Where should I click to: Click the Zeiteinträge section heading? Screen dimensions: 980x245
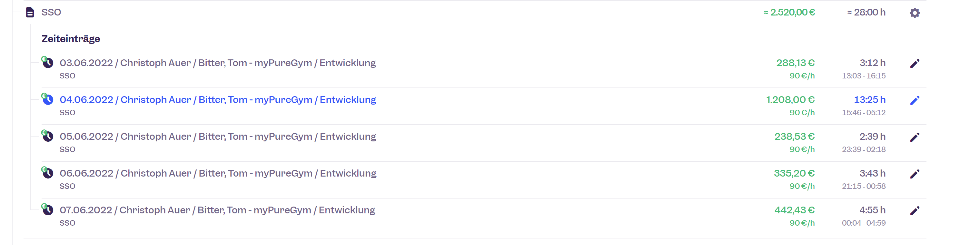click(71, 39)
